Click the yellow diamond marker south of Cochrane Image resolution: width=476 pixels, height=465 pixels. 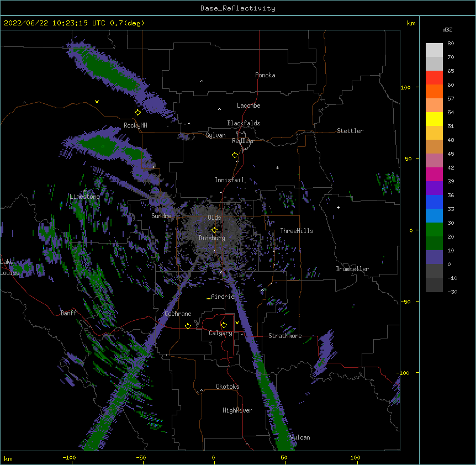click(188, 326)
